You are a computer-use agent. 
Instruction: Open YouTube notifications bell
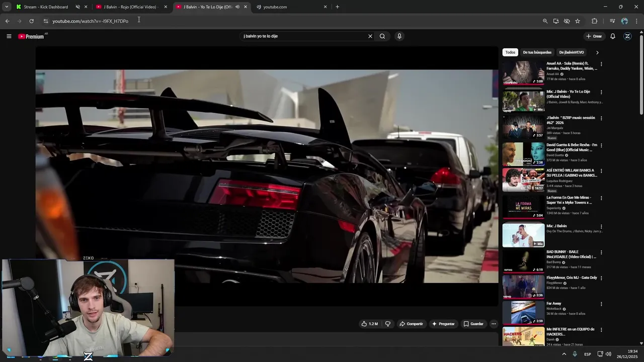(613, 36)
